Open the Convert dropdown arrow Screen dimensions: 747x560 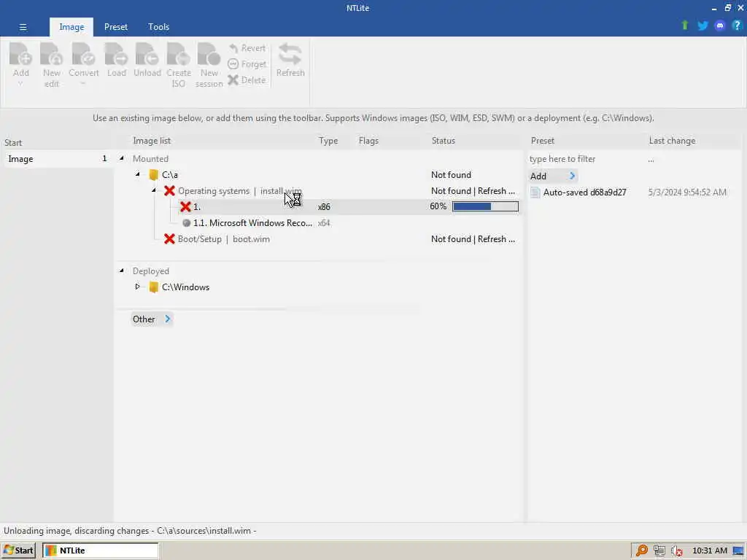pos(83,85)
